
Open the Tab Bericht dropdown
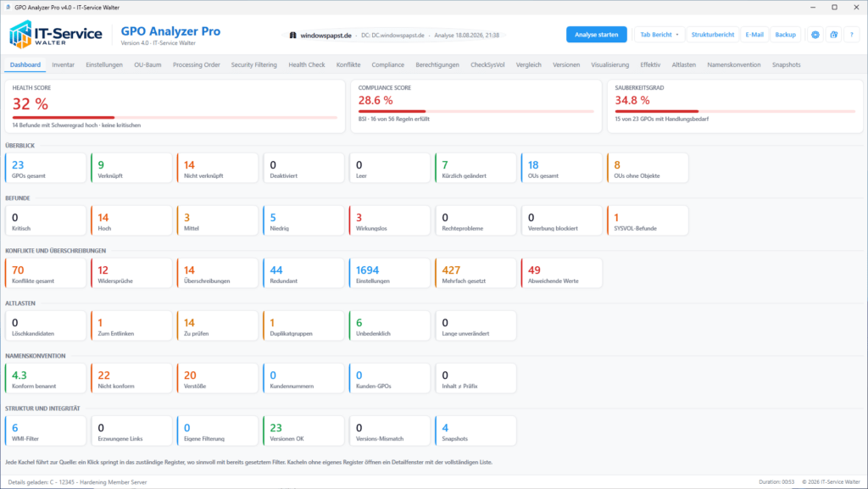659,34
